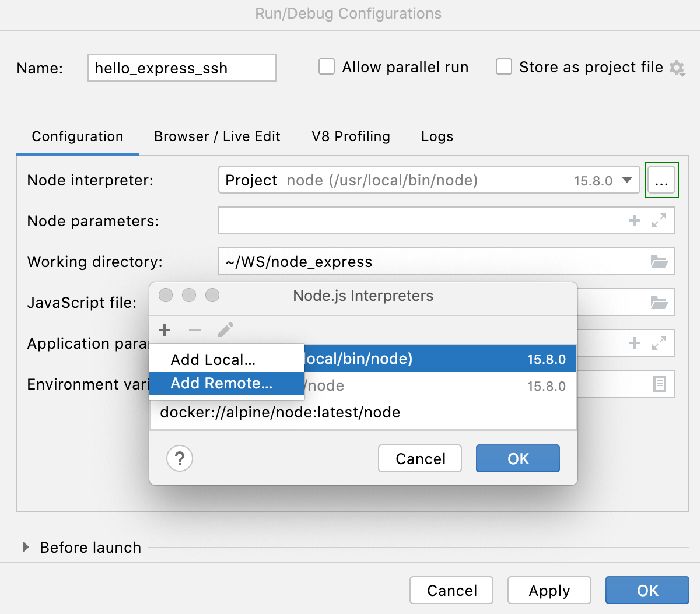Expand the Node parameters field editor
This screenshot has height=614, width=700.
click(659, 220)
